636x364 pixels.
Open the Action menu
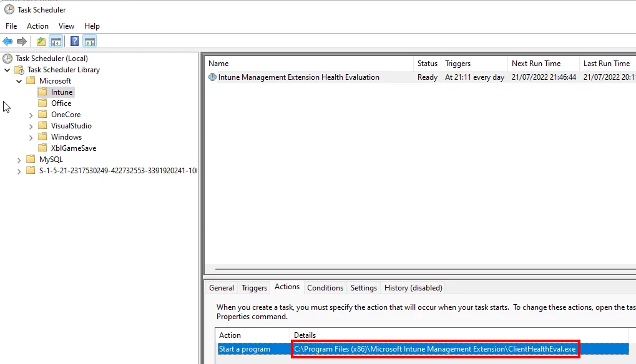37,26
